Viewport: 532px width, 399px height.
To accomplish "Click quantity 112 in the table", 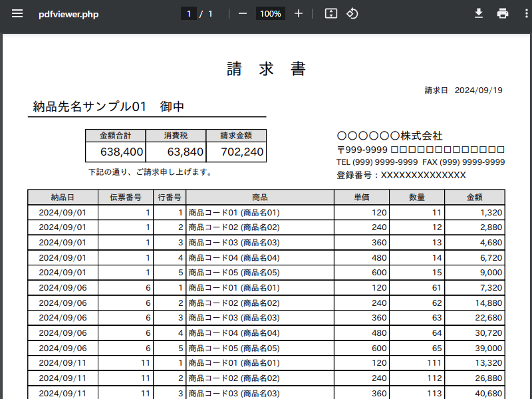I will 434,378.
